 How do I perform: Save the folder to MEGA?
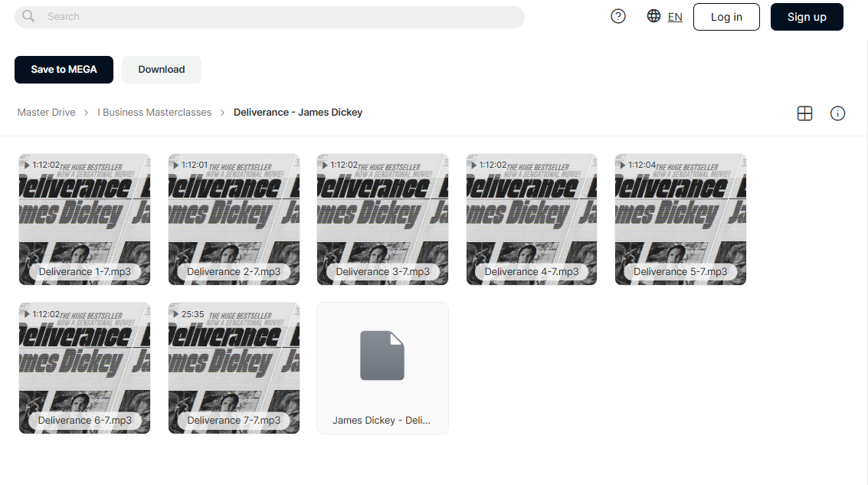(x=64, y=70)
